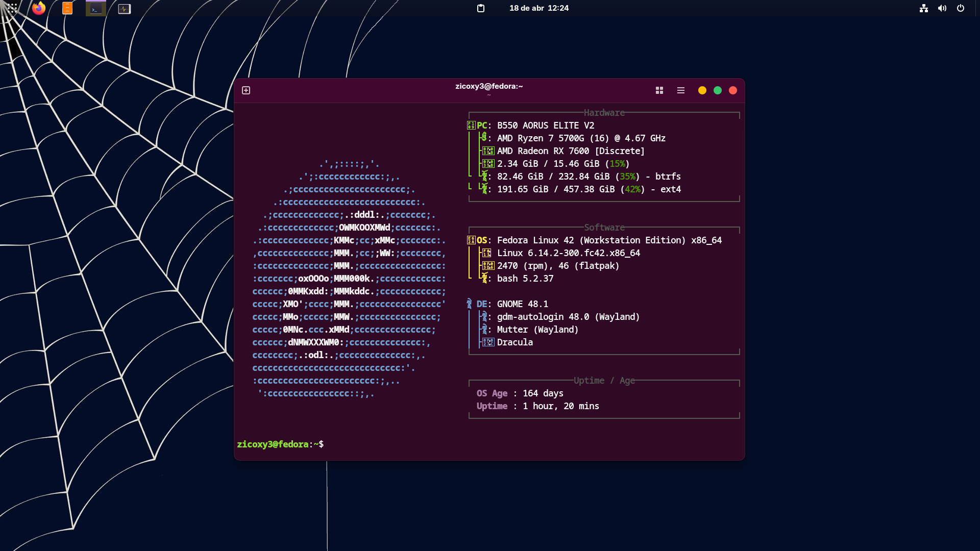The height and width of the screenshot is (551, 980).
Task: Click the ext4 disk usage line
Action: point(589,189)
